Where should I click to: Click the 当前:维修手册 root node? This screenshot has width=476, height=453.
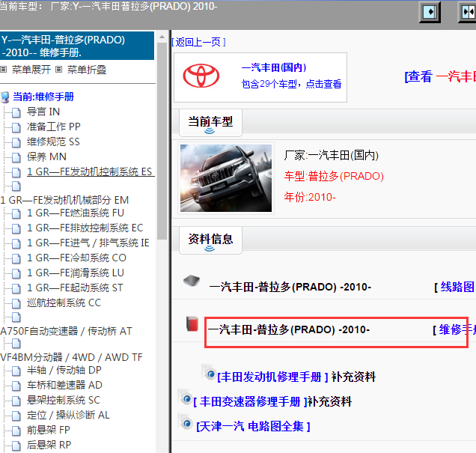click(43, 97)
